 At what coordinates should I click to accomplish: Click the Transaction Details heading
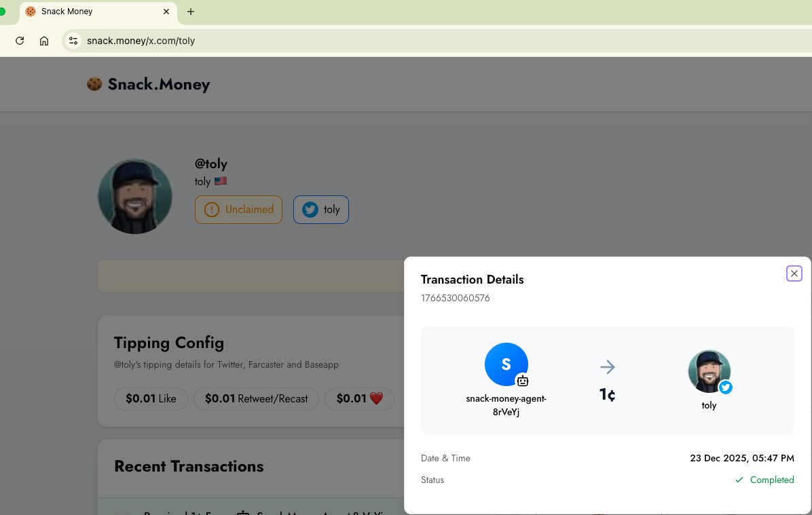coord(473,280)
